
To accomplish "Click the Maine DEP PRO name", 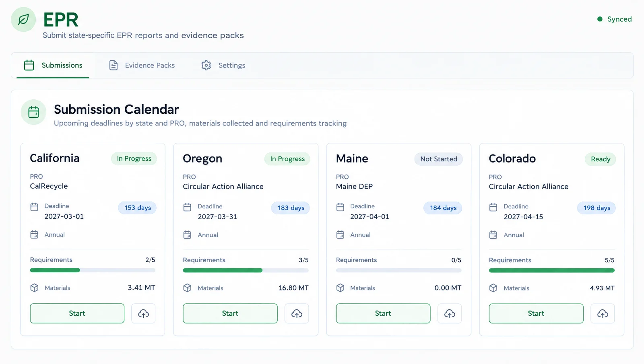I will [354, 187].
